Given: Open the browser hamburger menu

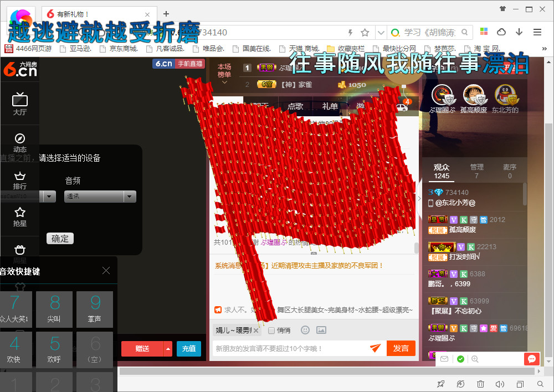Looking at the screenshot, I should 537,32.
